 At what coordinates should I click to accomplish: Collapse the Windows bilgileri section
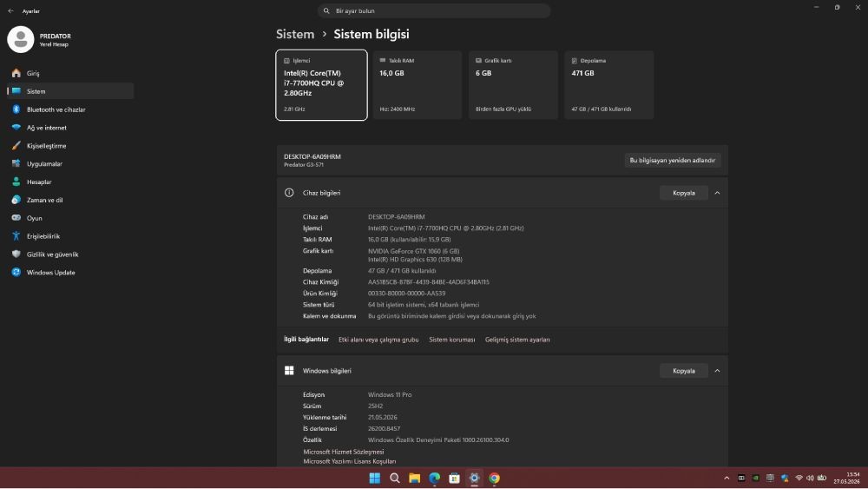pos(717,371)
